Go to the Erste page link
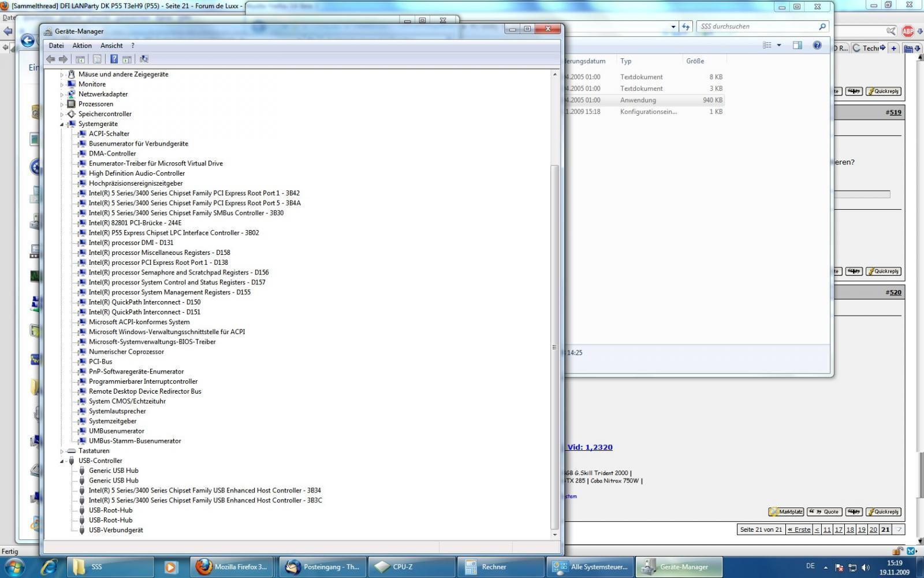 coord(799,529)
